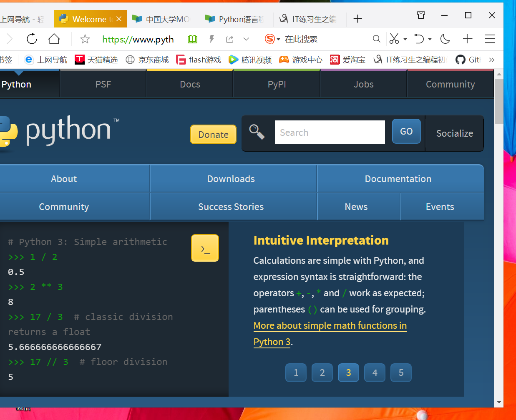Click the GO search button

coord(406,131)
